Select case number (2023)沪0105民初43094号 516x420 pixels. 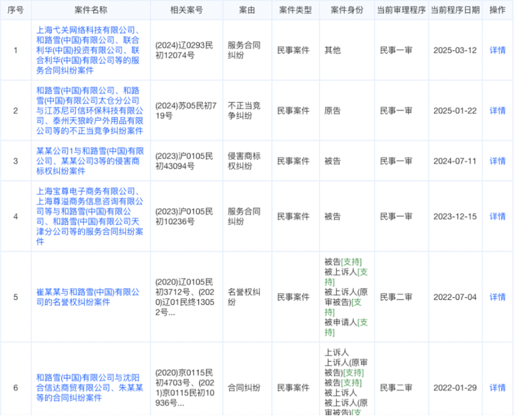[x=184, y=162]
